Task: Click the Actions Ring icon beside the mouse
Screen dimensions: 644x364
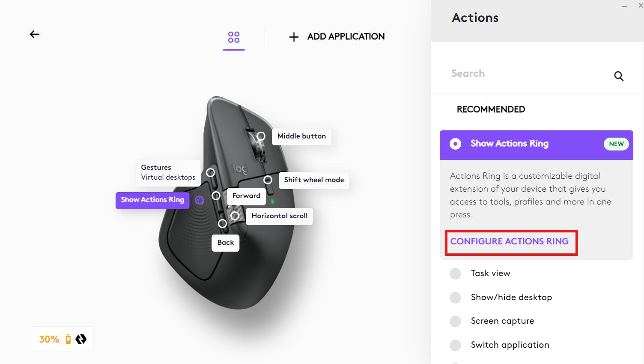Action: pyautogui.click(x=200, y=200)
